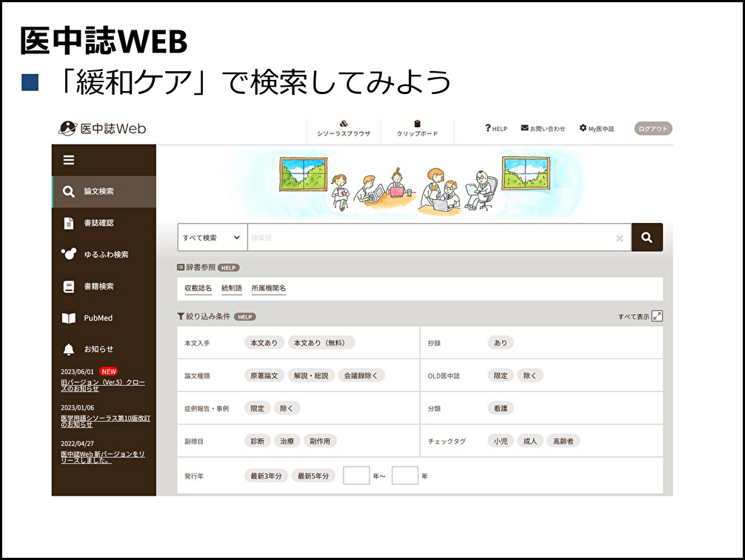745x560 pixels.
Task: Toggle the 本文あり（無料） filter
Action: [321, 343]
